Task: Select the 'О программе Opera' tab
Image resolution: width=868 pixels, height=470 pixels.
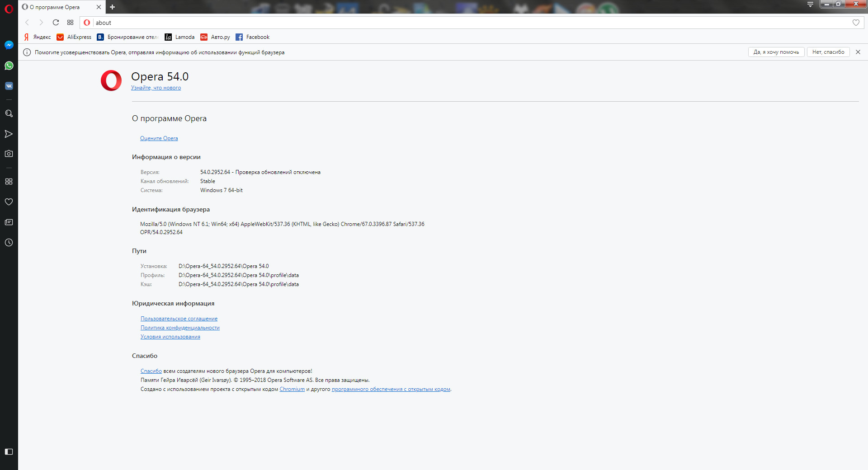Action: click(62, 7)
